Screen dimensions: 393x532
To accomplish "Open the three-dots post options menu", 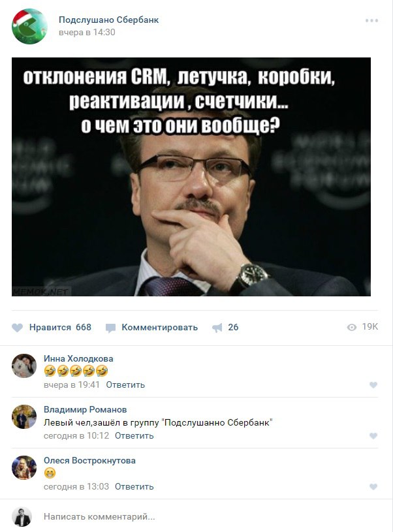I will [x=371, y=21].
